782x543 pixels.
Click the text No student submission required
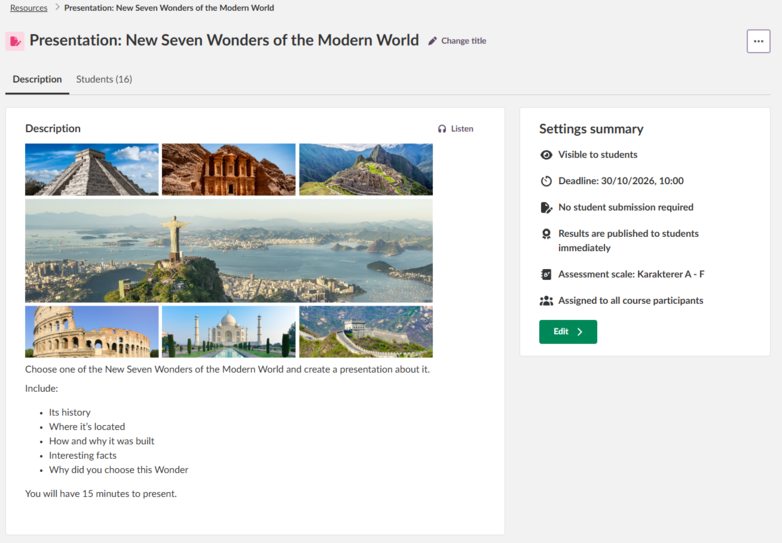(626, 207)
